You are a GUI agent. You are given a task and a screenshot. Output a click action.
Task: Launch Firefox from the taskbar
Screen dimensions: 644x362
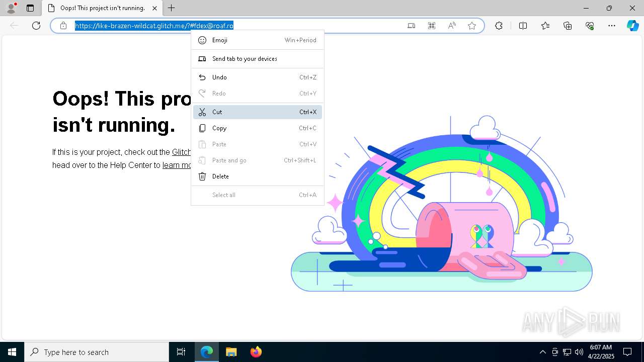pos(256,352)
